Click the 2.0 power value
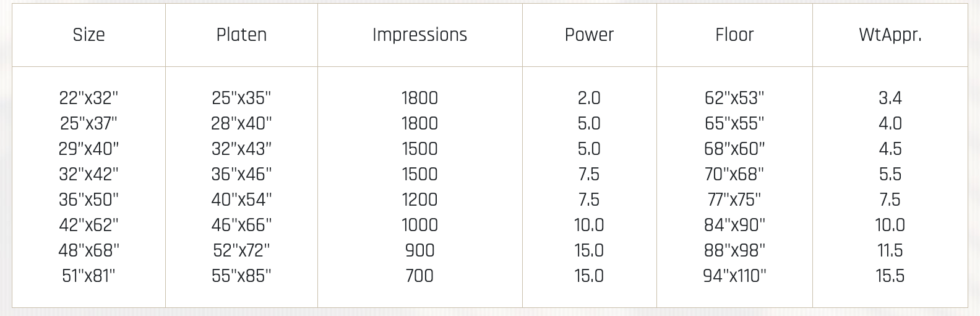Screen dimensions: 980x316 point(589,98)
